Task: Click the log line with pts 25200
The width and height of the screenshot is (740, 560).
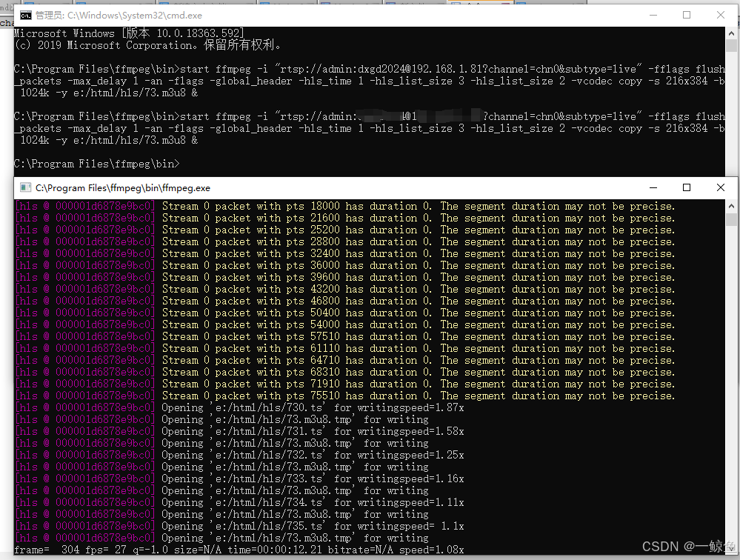Action: pos(345,230)
